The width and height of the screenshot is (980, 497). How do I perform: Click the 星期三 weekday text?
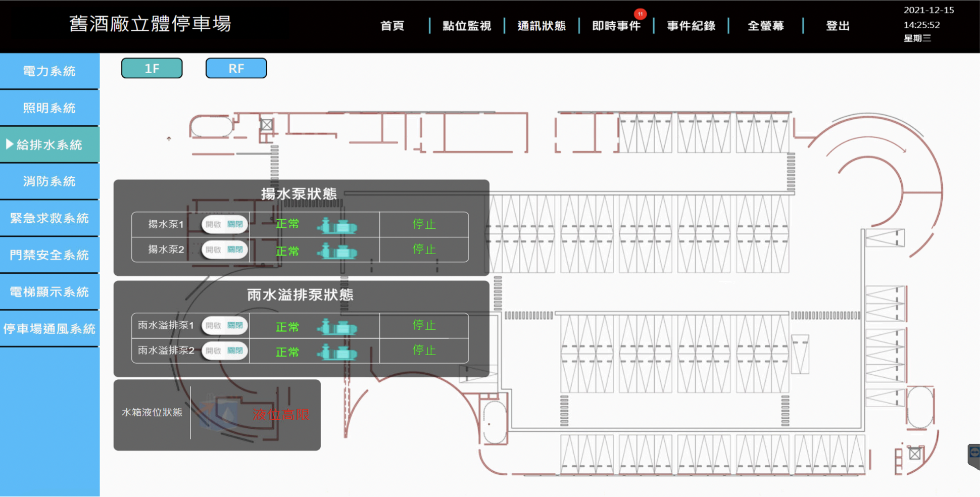tap(917, 38)
